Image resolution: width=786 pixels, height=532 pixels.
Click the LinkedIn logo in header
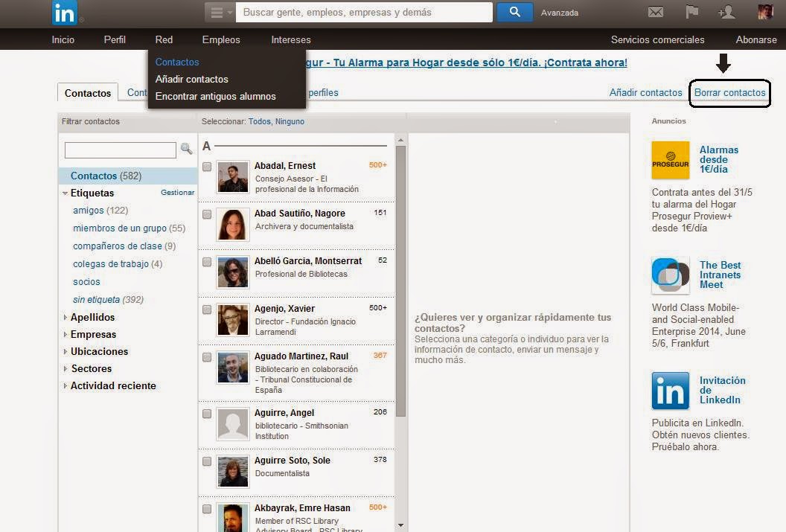65,13
